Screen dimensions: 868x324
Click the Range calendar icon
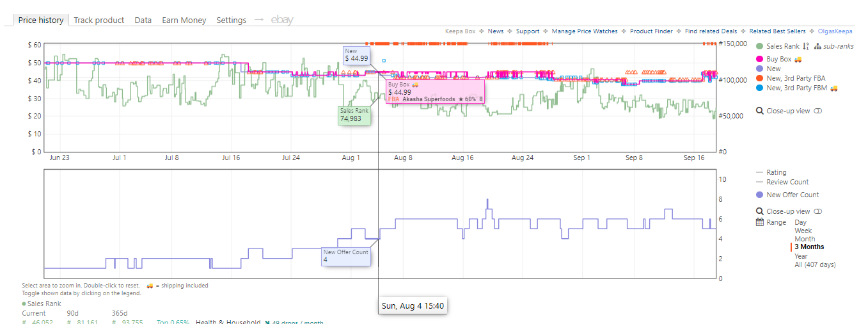point(760,222)
